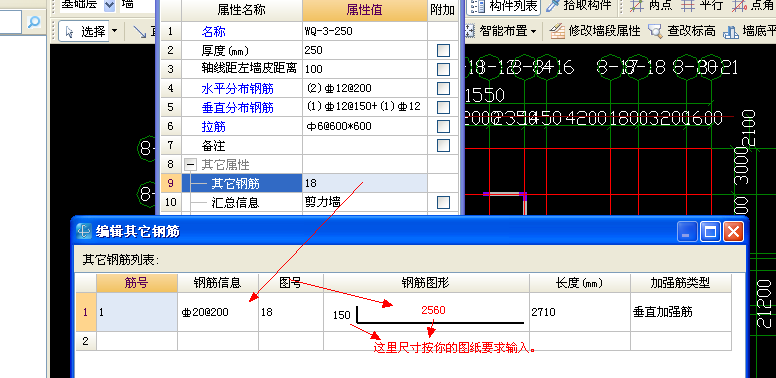Click the empty 备注 value cell
The image size is (776, 378).
pos(365,145)
